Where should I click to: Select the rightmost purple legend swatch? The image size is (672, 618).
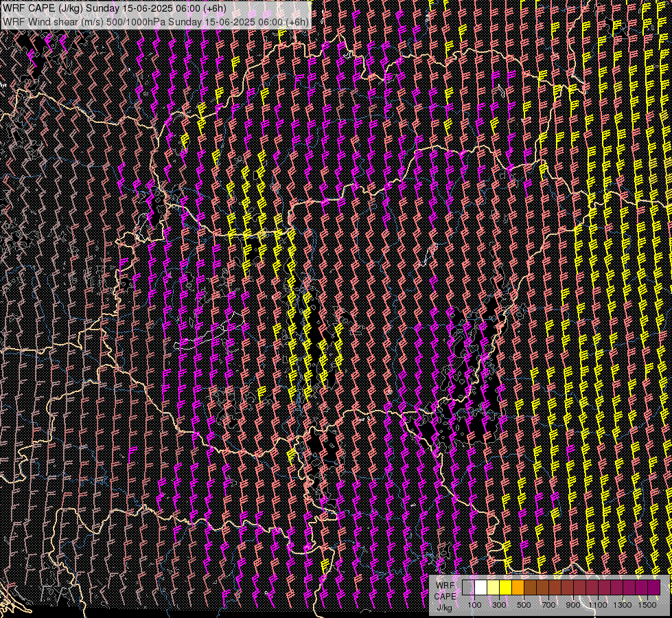[x=654, y=588]
